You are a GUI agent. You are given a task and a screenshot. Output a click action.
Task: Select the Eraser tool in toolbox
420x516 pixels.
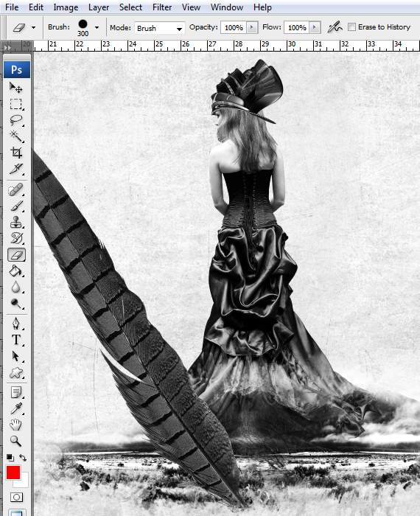point(16,255)
